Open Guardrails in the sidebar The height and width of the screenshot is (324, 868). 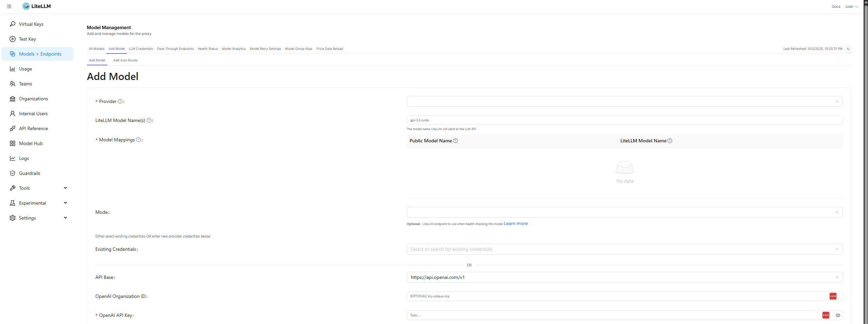[30, 173]
